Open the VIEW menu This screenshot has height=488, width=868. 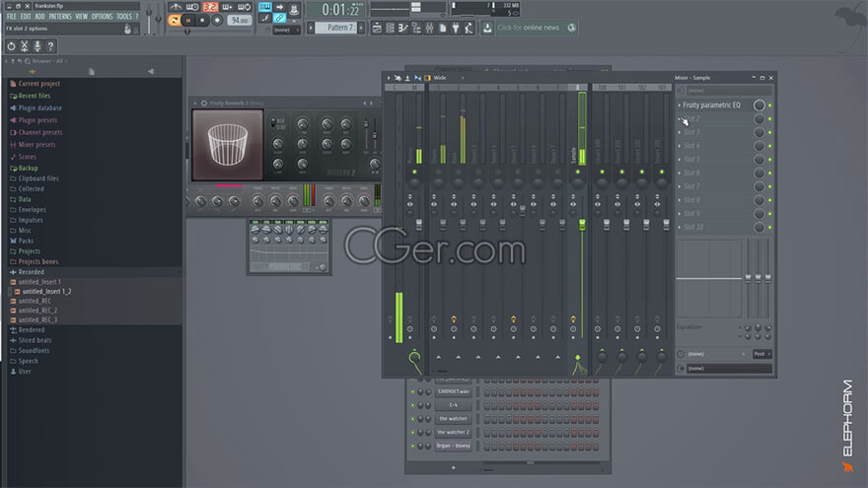(x=81, y=17)
